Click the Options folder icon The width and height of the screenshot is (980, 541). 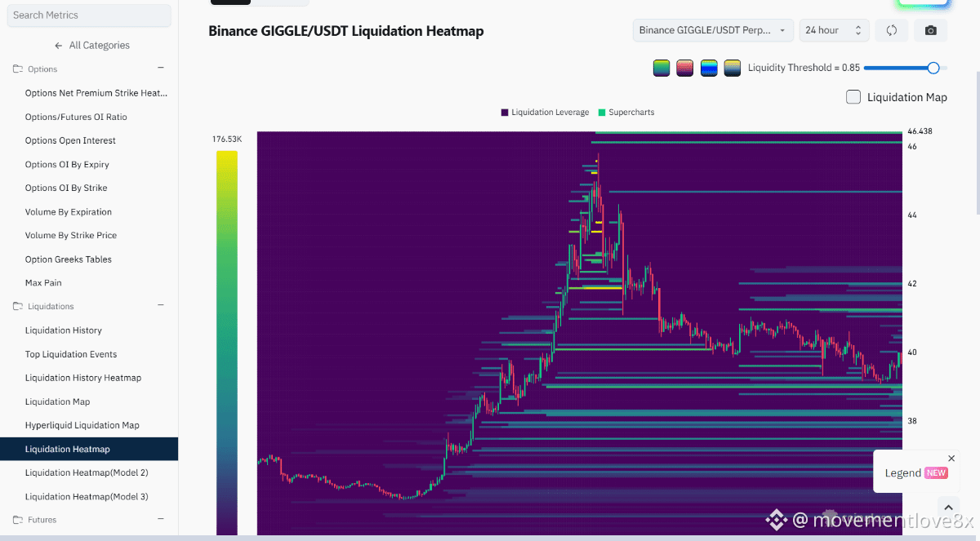[x=18, y=69]
